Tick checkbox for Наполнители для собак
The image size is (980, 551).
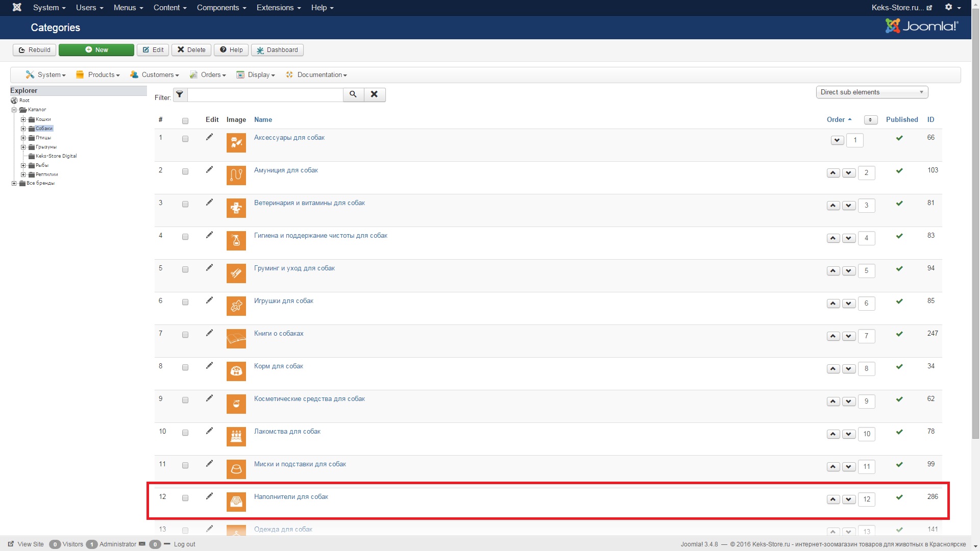pyautogui.click(x=185, y=498)
